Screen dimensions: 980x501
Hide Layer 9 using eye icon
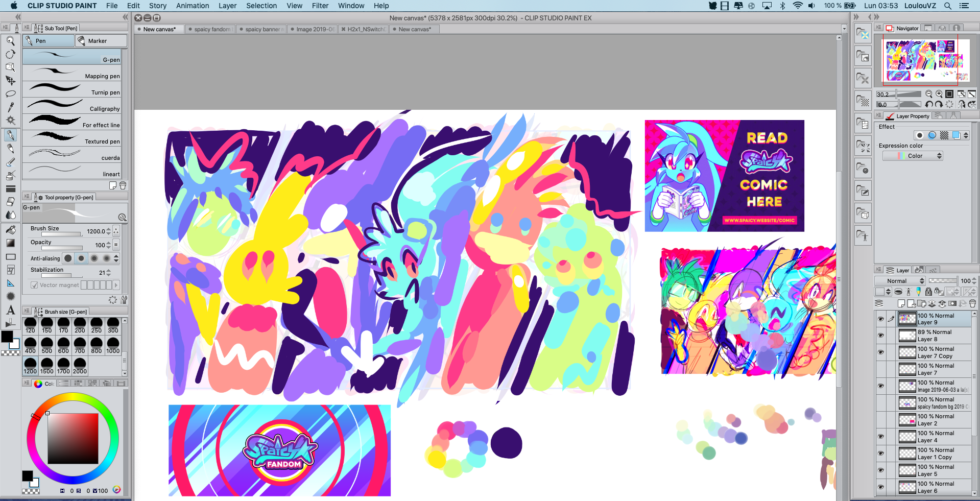(880, 319)
